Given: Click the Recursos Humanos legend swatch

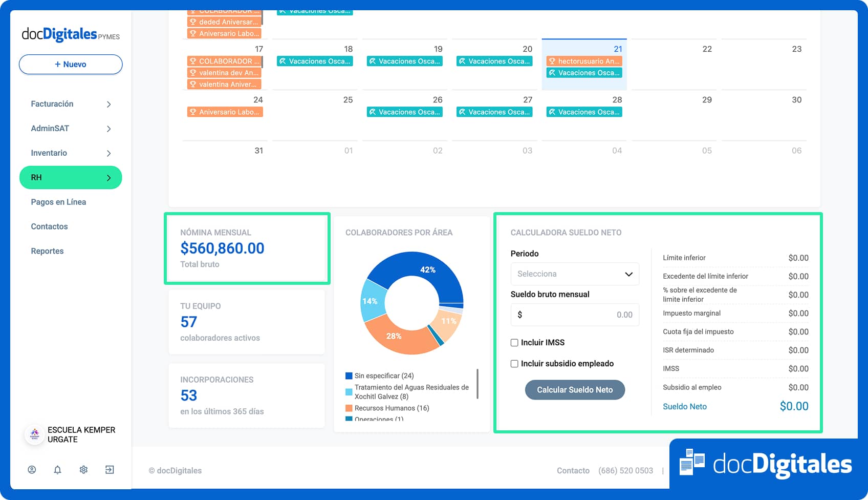Looking at the screenshot, I should coord(349,408).
